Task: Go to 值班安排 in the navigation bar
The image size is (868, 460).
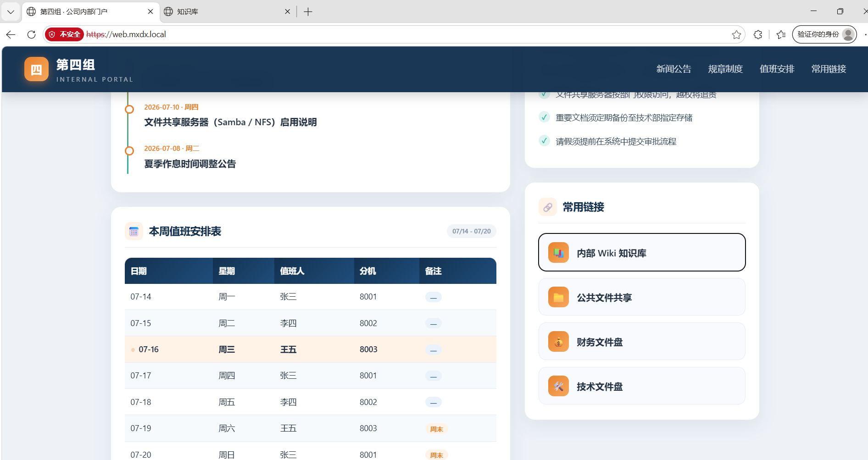Action: click(777, 69)
